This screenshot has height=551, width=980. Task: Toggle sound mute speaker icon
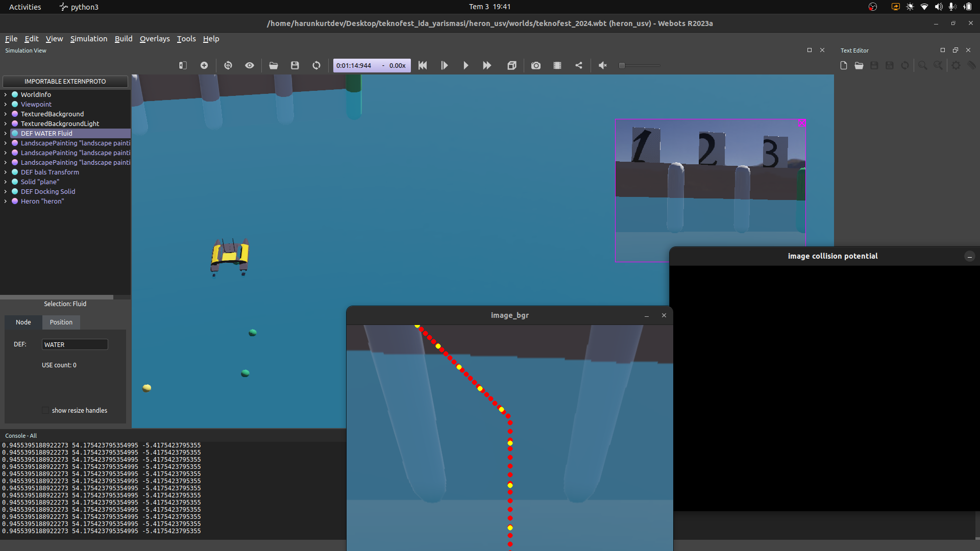tap(603, 65)
